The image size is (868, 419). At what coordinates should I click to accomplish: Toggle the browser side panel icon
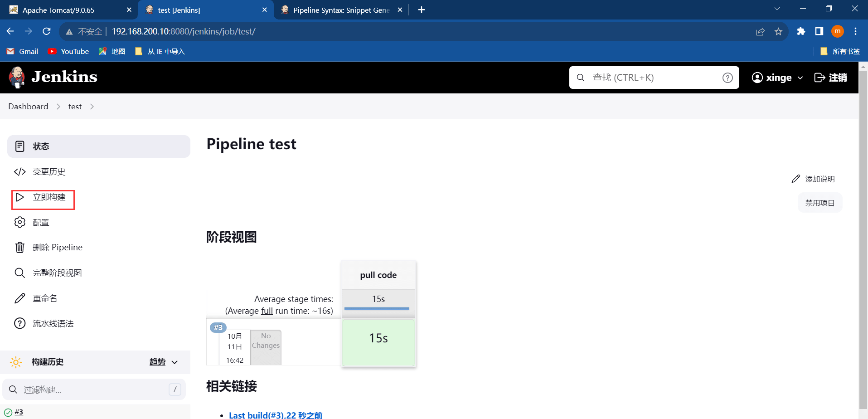pyautogui.click(x=819, y=31)
